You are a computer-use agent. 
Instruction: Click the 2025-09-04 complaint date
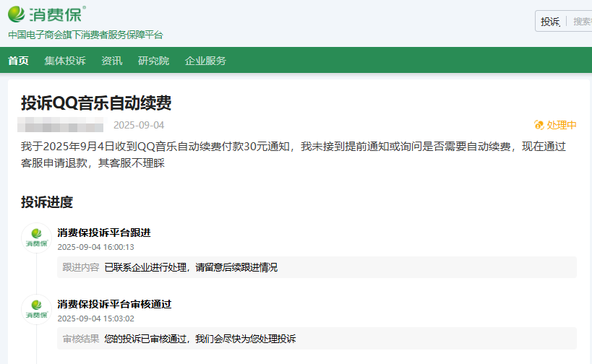tap(139, 125)
